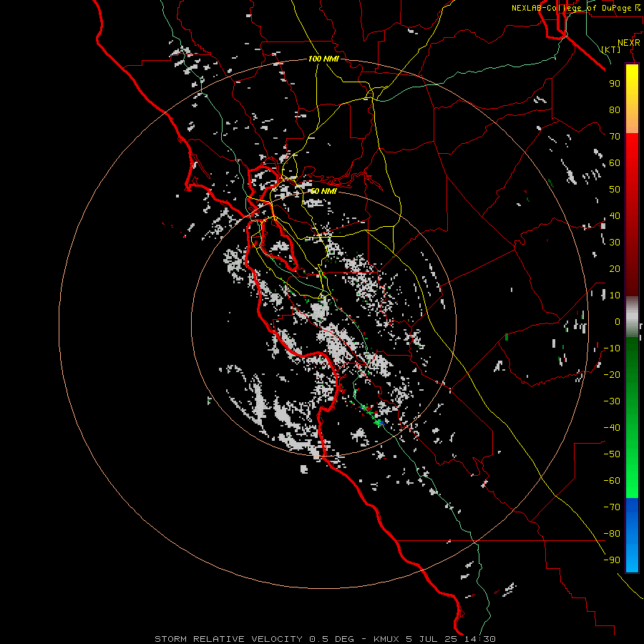This screenshot has height=644, width=644.
Task: Select the 0 value on the velocity scale
Action: 618,321
